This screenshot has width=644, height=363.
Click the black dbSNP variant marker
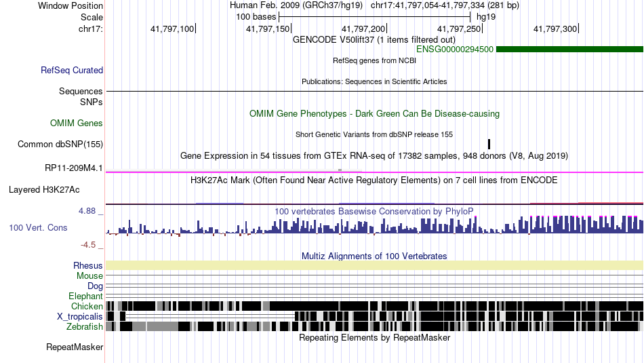(x=489, y=144)
